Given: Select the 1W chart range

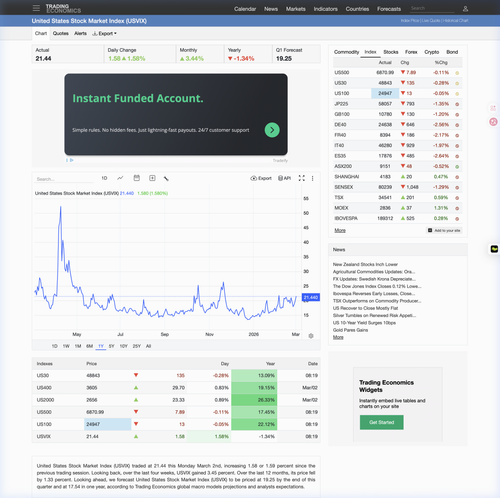Looking at the screenshot, I should point(66,346).
